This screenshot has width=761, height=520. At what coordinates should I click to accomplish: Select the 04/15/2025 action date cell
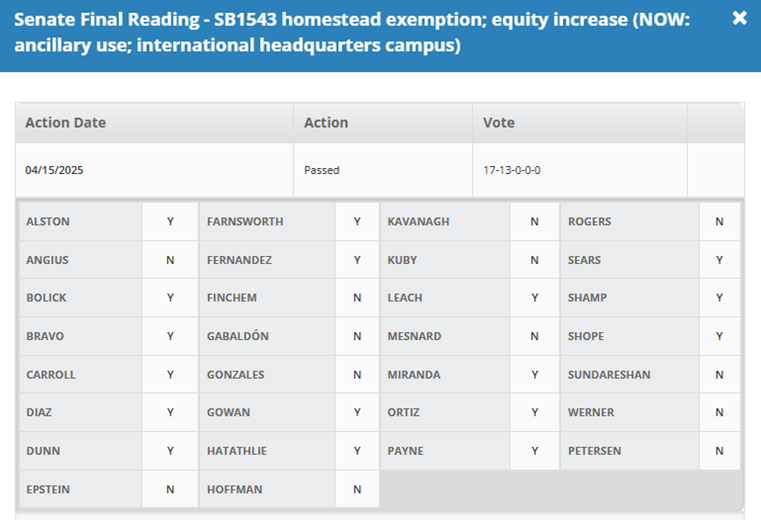(154, 170)
